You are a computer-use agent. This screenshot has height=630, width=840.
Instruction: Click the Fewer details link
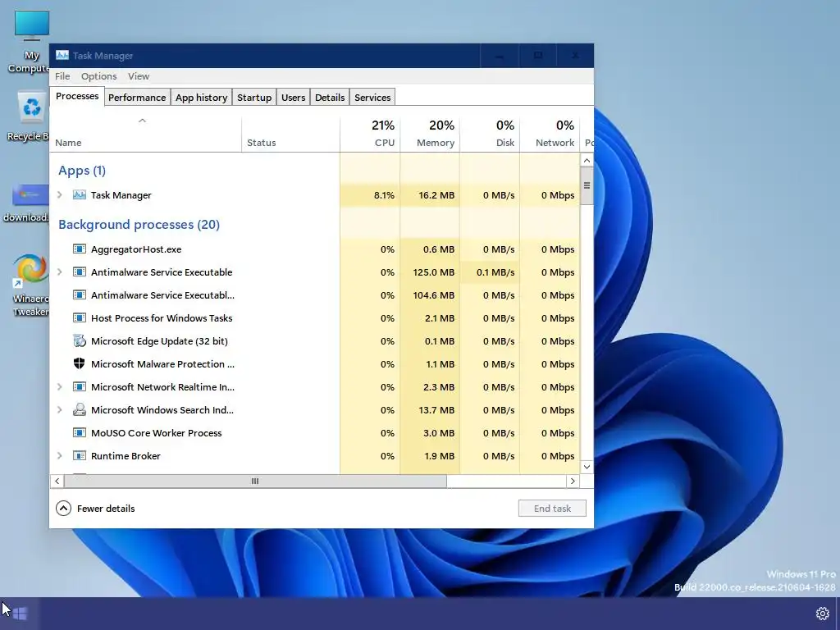coord(106,509)
